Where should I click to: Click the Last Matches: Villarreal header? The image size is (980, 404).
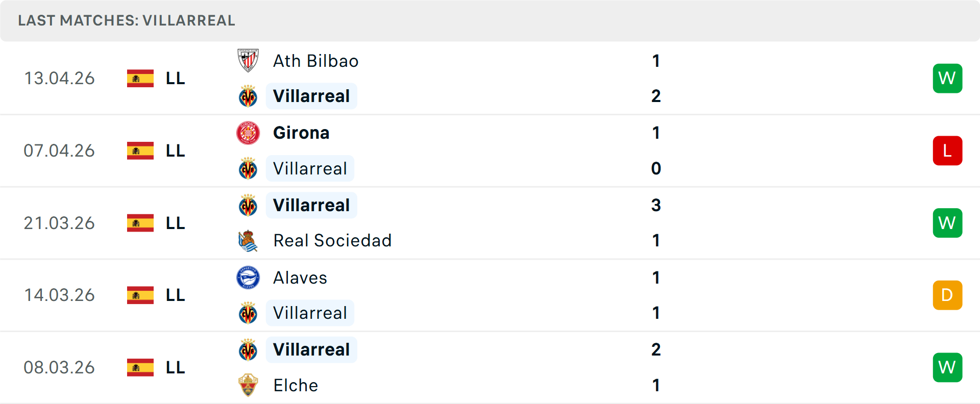tap(127, 20)
